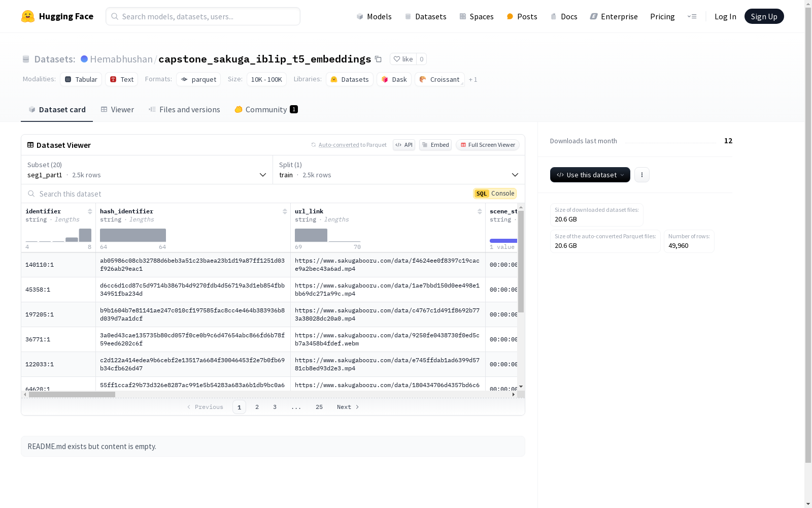This screenshot has width=812, height=508.
Task: Open the API button in Dataset Viewer
Action: (x=404, y=145)
